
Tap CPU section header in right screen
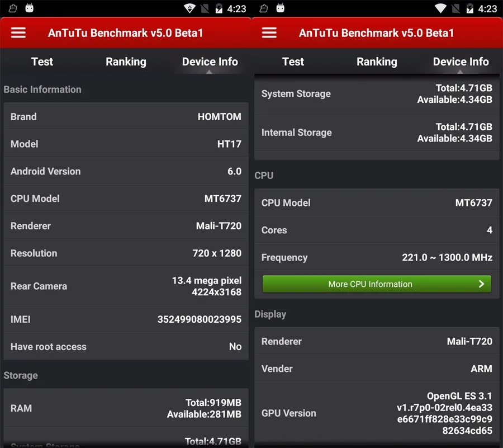point(264,175)
